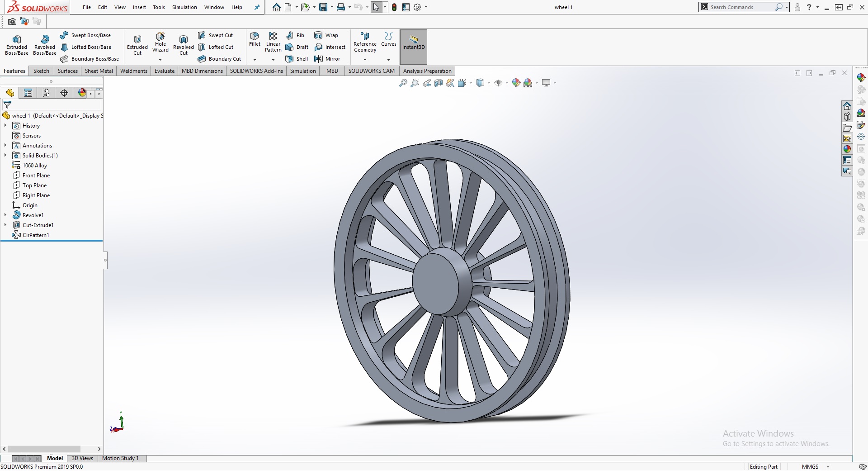The width and height of the screenshot is (868, 475).
Task: Click the Revolved Cut tool
Action: (x=183, y=45)
